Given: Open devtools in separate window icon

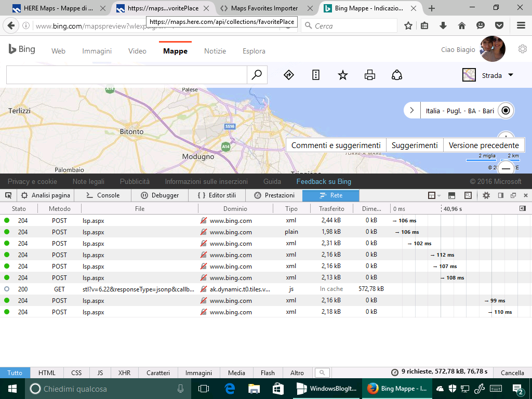Looking at the screenshot, I should pyautogui.click(x=513, y=195).
